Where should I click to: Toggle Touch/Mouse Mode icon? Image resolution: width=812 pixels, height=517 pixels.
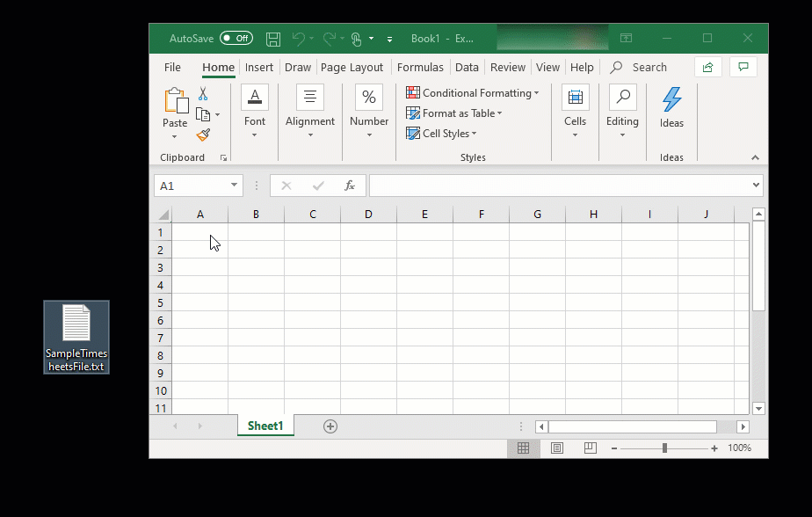point(356,39)
